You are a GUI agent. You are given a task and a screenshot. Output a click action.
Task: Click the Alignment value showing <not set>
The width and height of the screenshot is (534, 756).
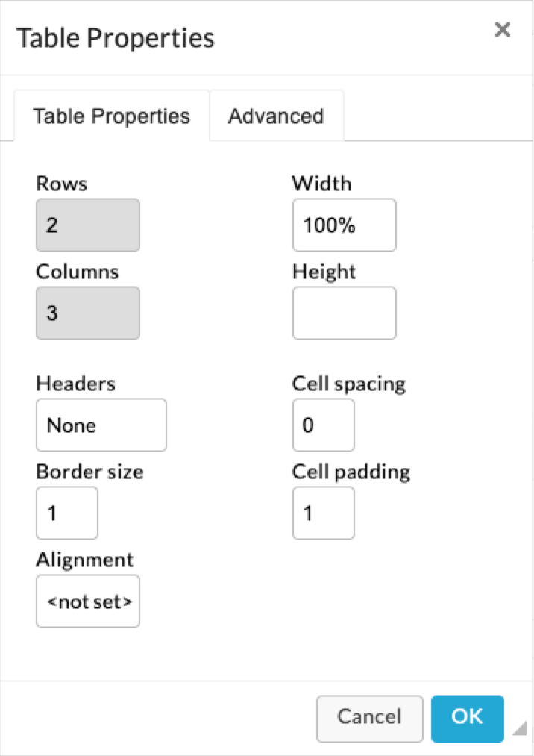(87, 602)
